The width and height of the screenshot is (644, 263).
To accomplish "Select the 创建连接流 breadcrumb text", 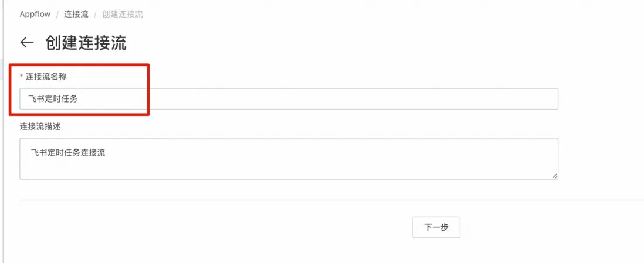I will [123, 15].
